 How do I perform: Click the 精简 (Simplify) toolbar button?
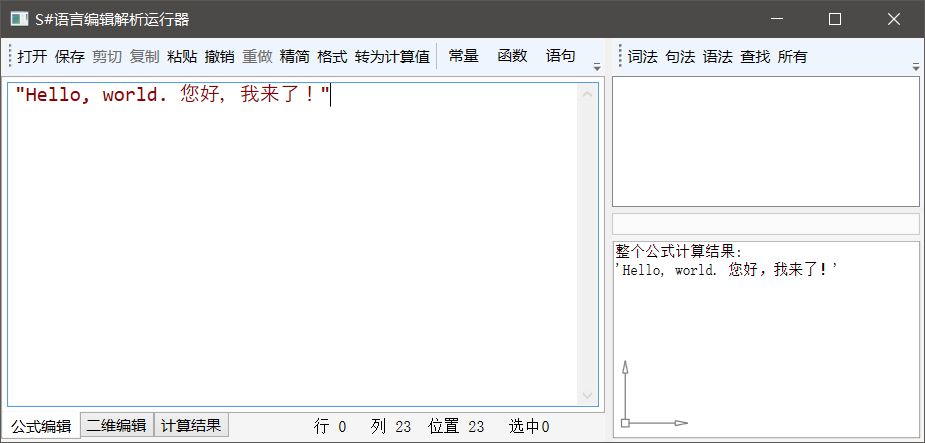pos(294,57)
